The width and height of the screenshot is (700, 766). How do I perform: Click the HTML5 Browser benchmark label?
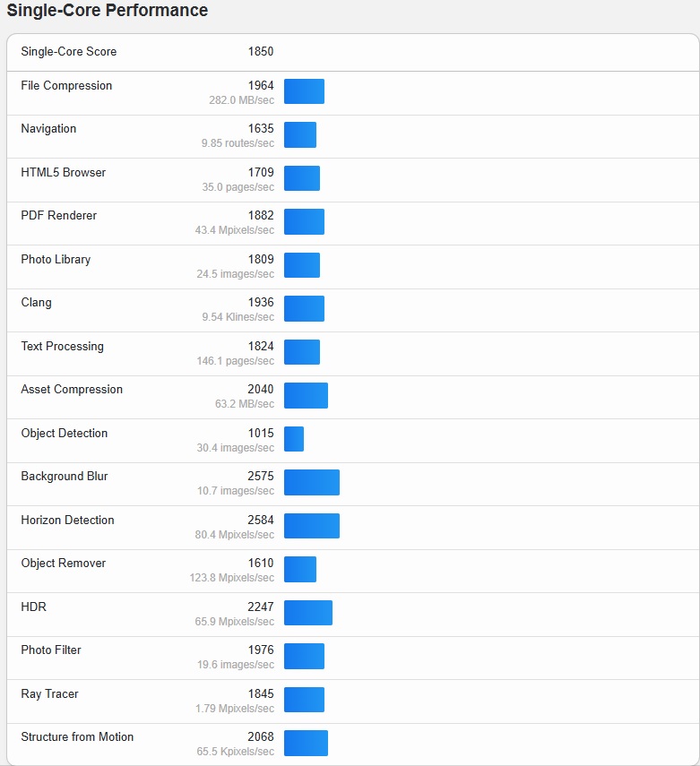coord(63,173)
